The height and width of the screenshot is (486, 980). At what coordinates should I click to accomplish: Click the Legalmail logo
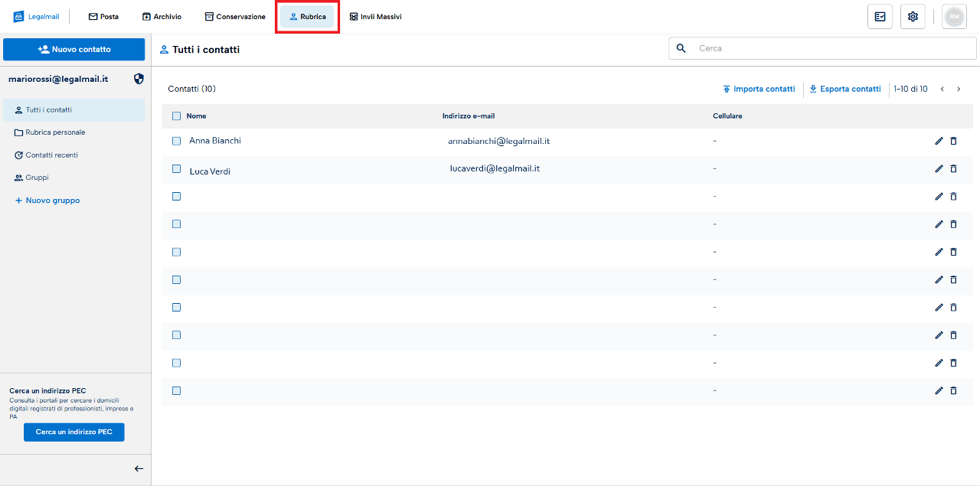click(36, 17)
